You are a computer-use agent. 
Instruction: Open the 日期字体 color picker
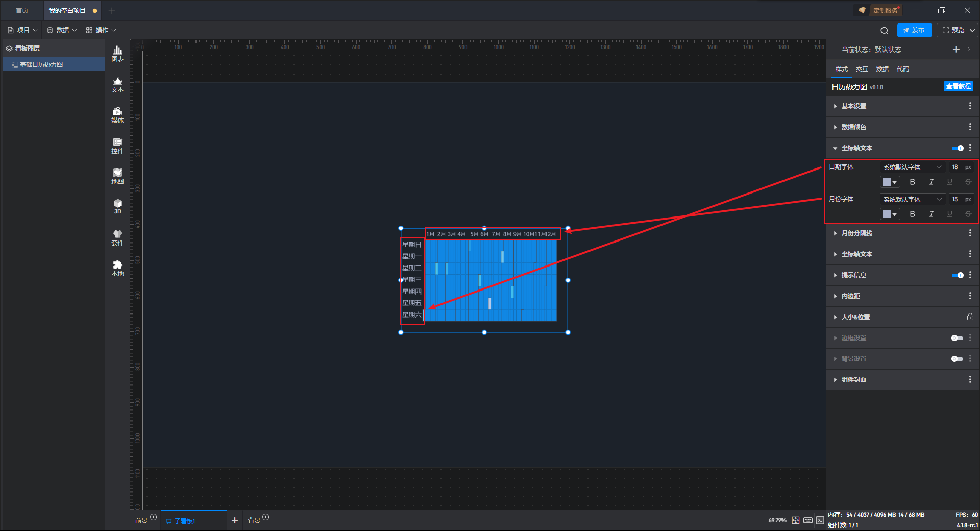coord(890,182)
